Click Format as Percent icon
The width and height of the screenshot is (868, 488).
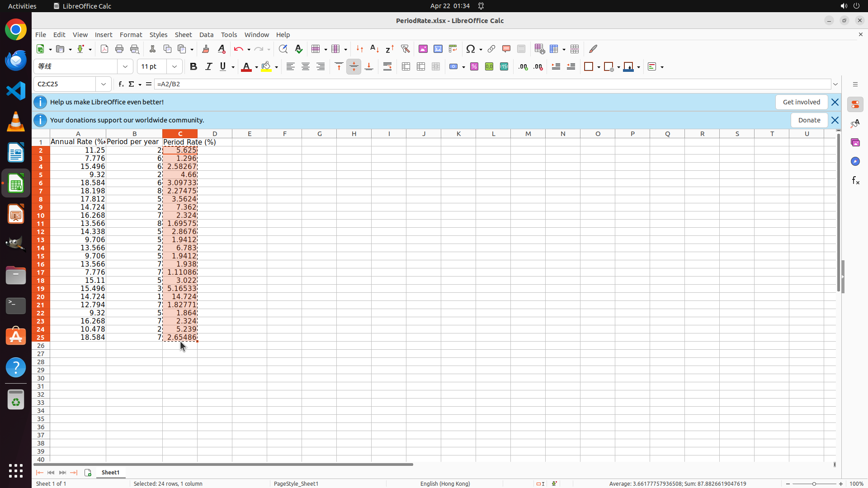pos(474,67)
